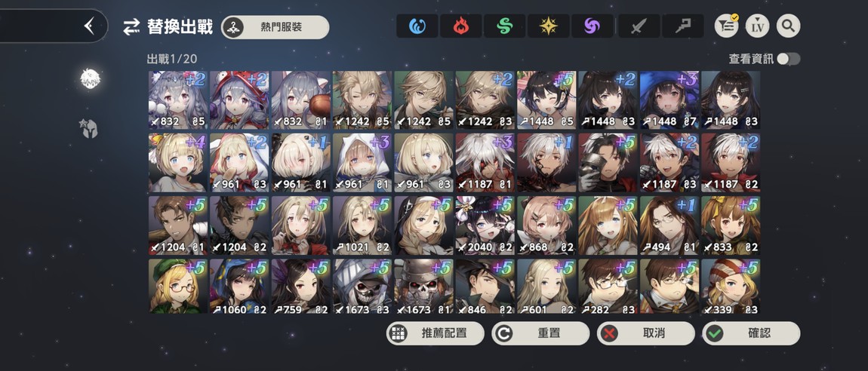
Task: Go back using the left chevron arrow
Action: coord(89,26)
